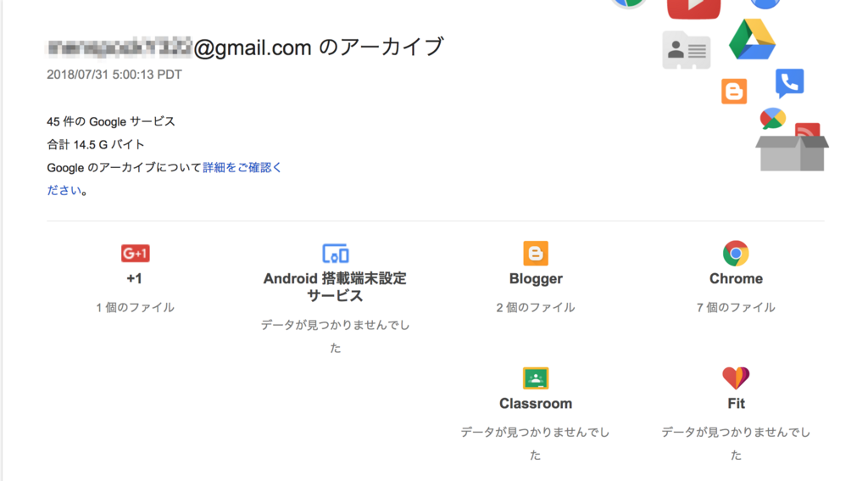Click the archive date 2018/07/31 5:00:13 PDT
The width and height of the screenshot is (868, 481).
point(114,75)
